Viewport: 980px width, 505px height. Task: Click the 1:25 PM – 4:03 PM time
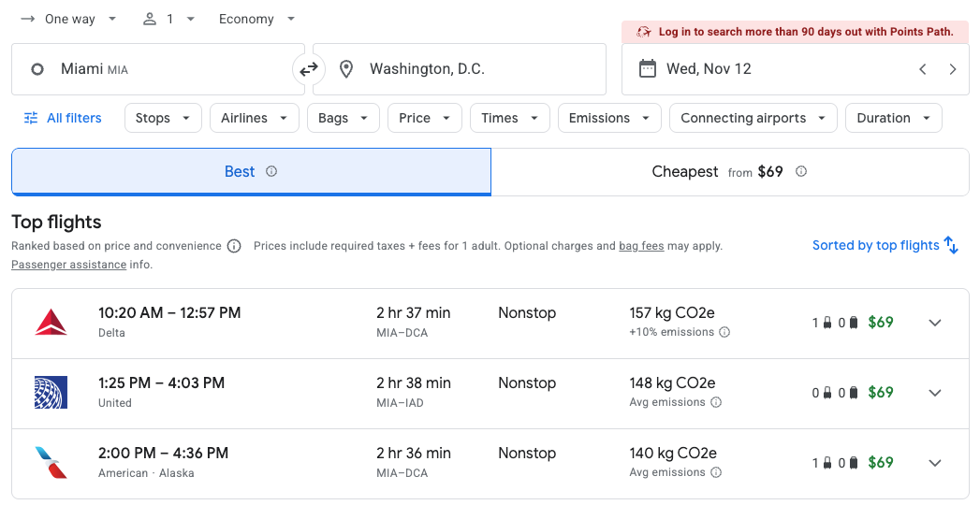pos(161,382)
